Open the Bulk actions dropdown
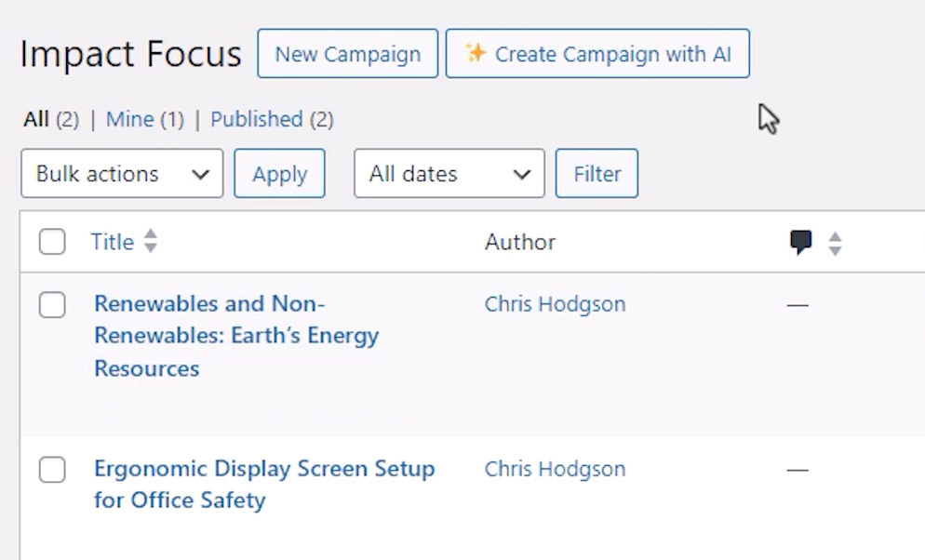Image resolution: width=925 pixels, height=560 pixels. click(x=122, y=174)
